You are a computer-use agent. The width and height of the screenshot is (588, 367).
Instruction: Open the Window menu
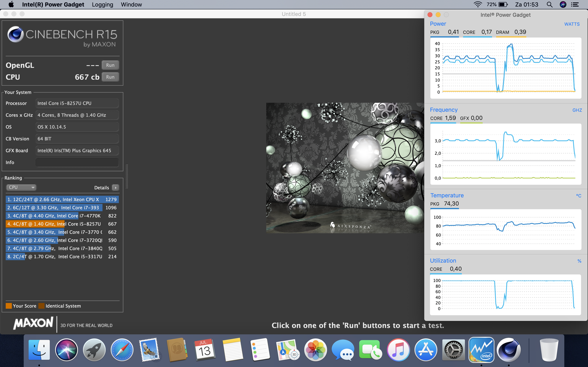click(x=131, y=5)
